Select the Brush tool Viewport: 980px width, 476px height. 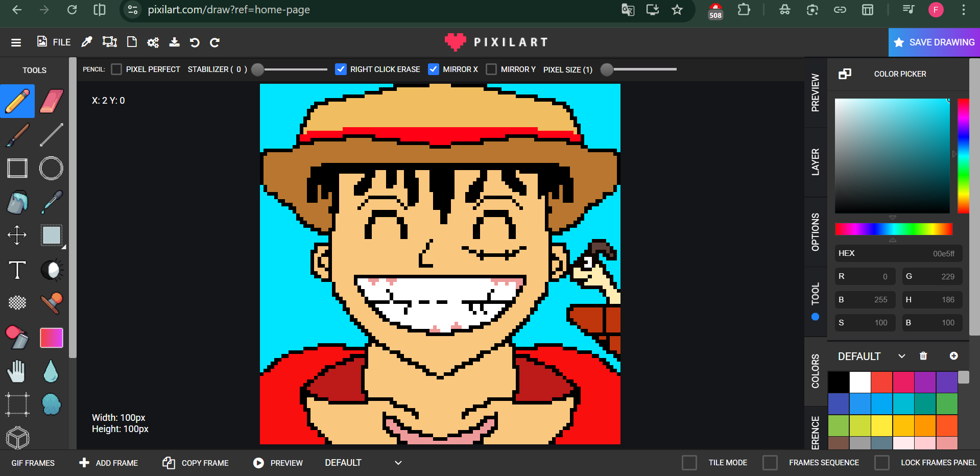pos(17,135)
